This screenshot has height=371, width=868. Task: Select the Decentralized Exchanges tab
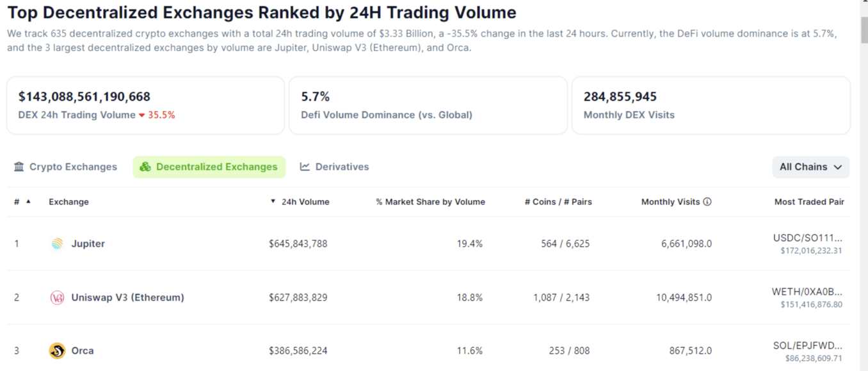pyautogui.click(x=209, y=167)
